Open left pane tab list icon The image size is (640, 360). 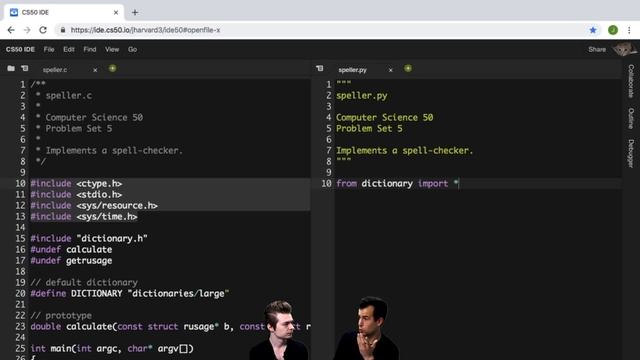pos(25,68)
